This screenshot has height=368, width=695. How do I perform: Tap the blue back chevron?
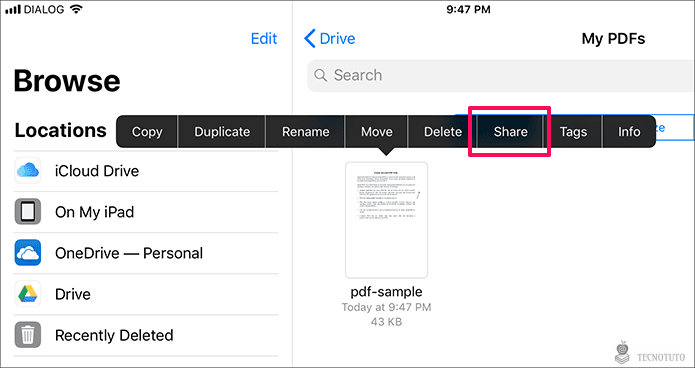tap(310, 39)
